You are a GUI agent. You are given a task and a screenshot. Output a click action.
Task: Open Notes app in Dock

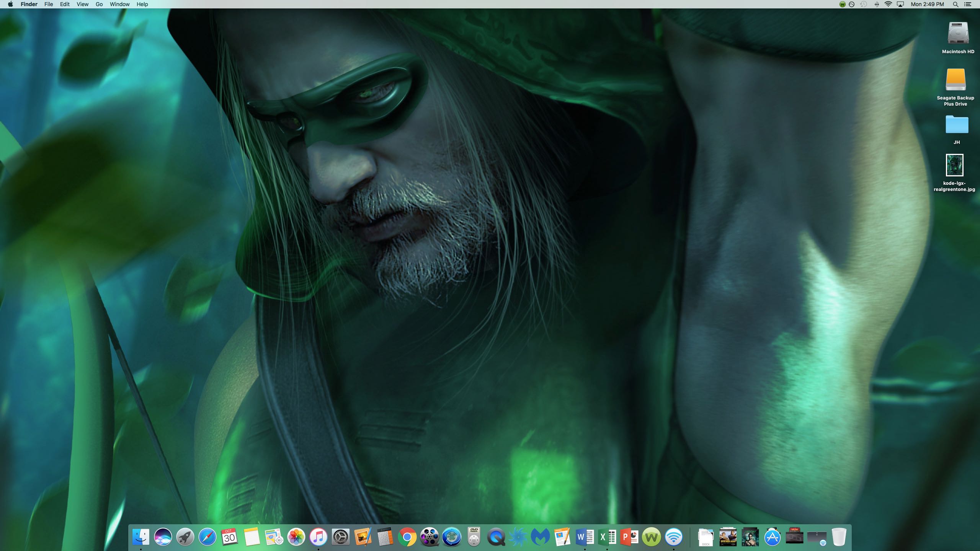[252, 537]
